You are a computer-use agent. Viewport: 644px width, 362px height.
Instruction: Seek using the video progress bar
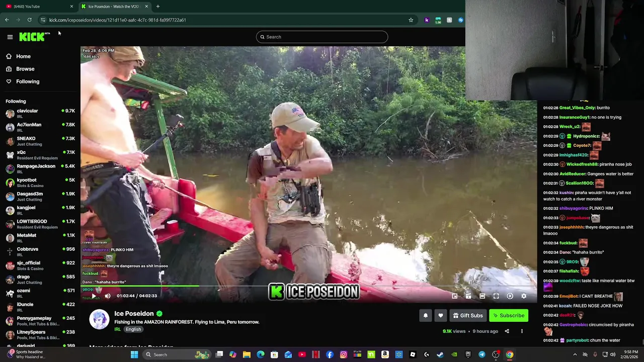(x=308, y=287)
